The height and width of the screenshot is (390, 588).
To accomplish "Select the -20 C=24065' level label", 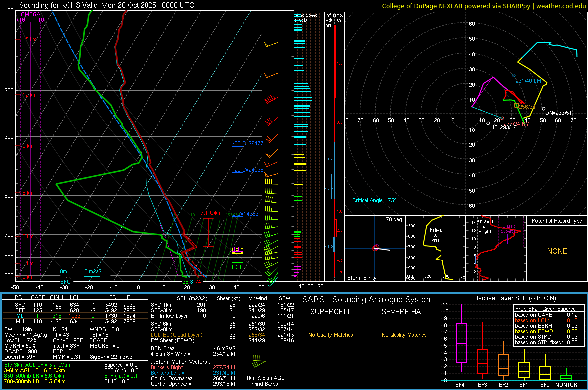I will tap(248, 170).
